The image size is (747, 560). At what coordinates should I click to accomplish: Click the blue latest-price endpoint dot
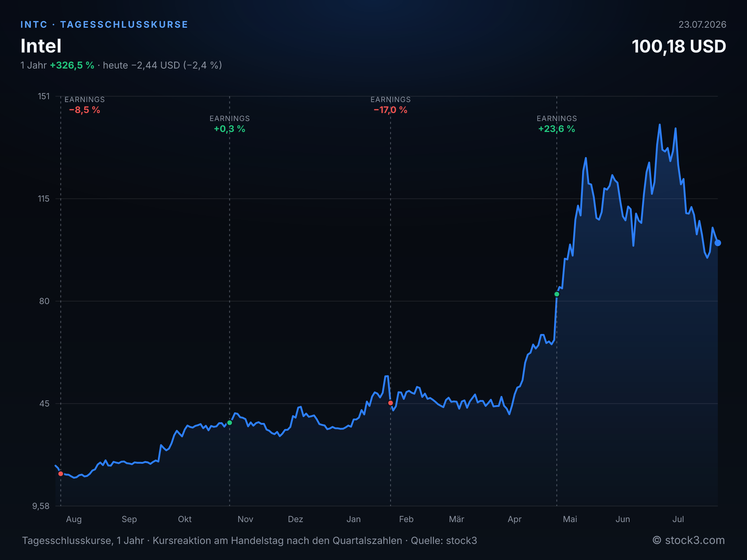click(x=717, y=243)
